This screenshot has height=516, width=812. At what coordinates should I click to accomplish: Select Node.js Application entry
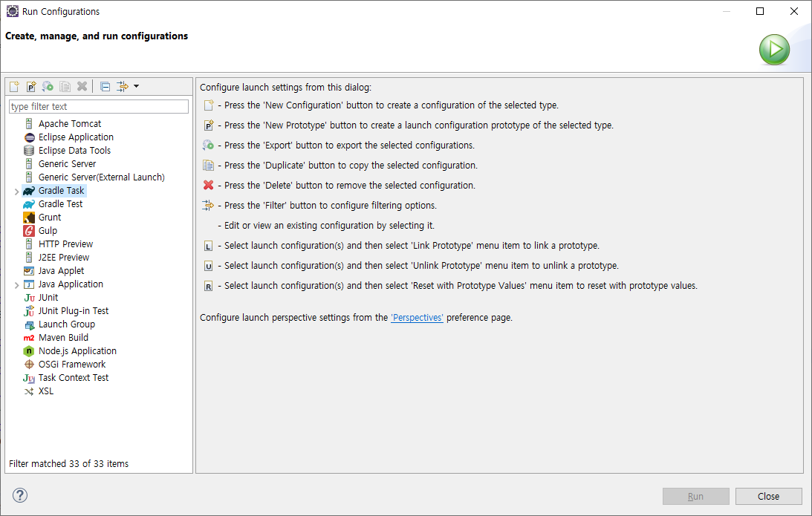pos(77,351)
